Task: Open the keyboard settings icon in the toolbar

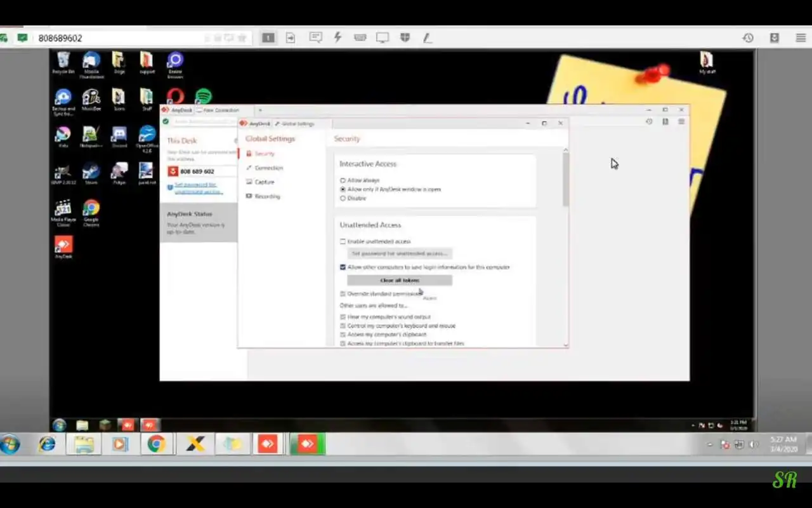Action: (360, 37)
